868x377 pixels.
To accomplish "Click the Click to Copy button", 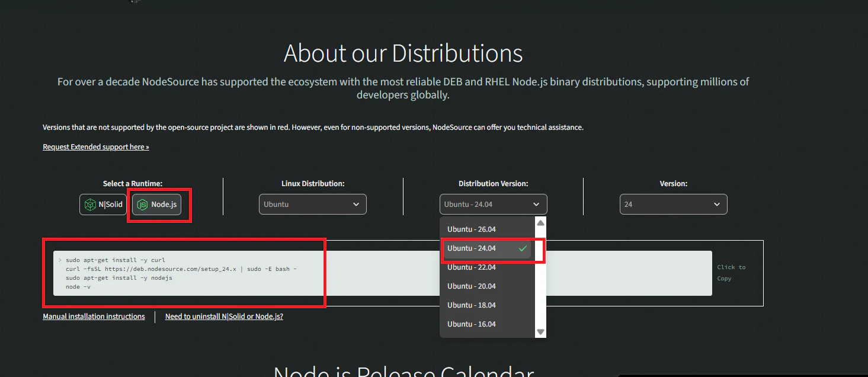I will pyautogui.click(x=731, y=273).
